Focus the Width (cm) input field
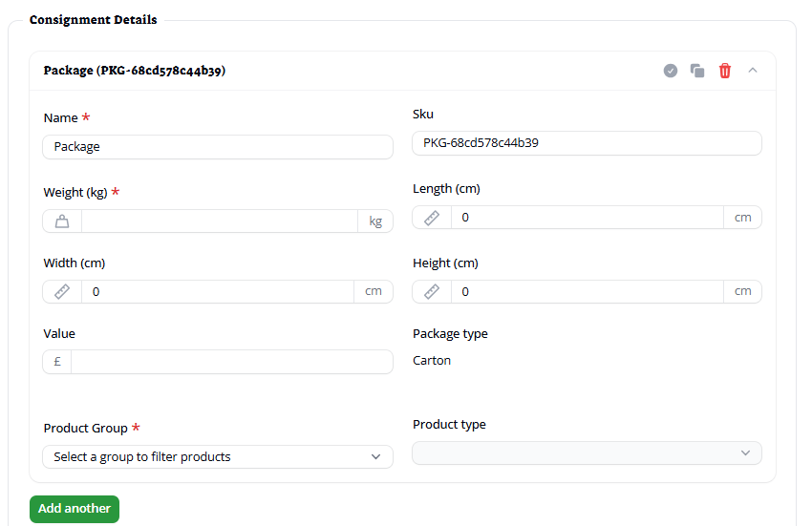812x526 pixels. 217,292
